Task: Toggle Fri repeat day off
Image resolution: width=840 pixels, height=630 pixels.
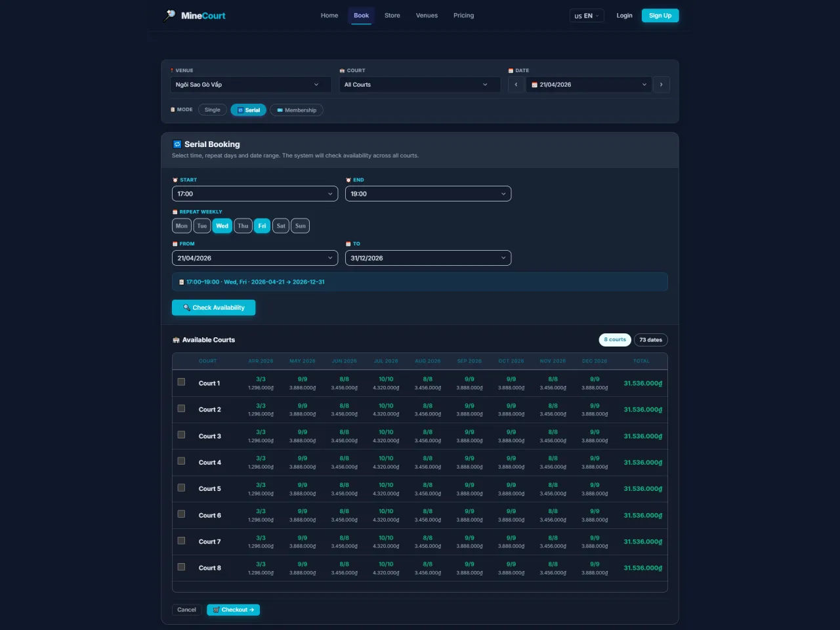Action: click(262, 226)
